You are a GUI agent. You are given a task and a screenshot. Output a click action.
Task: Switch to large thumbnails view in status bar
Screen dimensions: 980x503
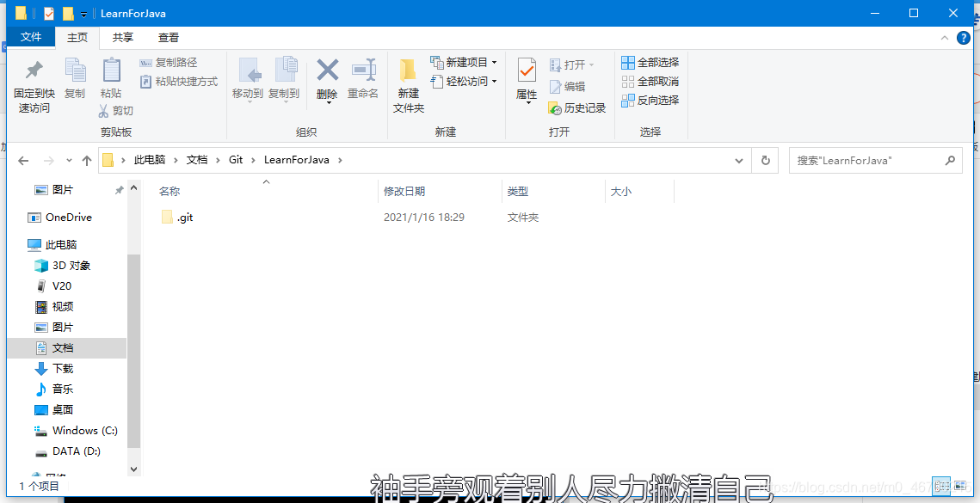point(961,484)
